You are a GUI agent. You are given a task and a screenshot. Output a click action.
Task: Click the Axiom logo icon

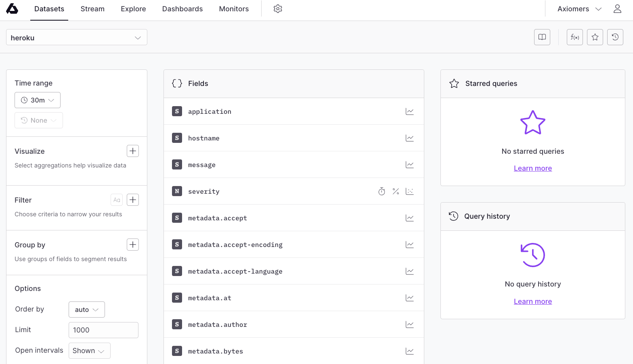pos(12,9)
